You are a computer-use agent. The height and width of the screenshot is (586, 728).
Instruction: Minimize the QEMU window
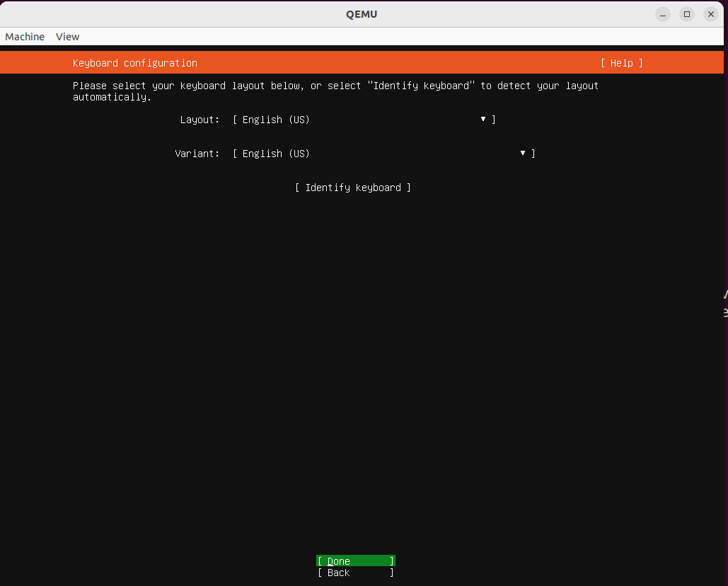(x=662, y=13)
